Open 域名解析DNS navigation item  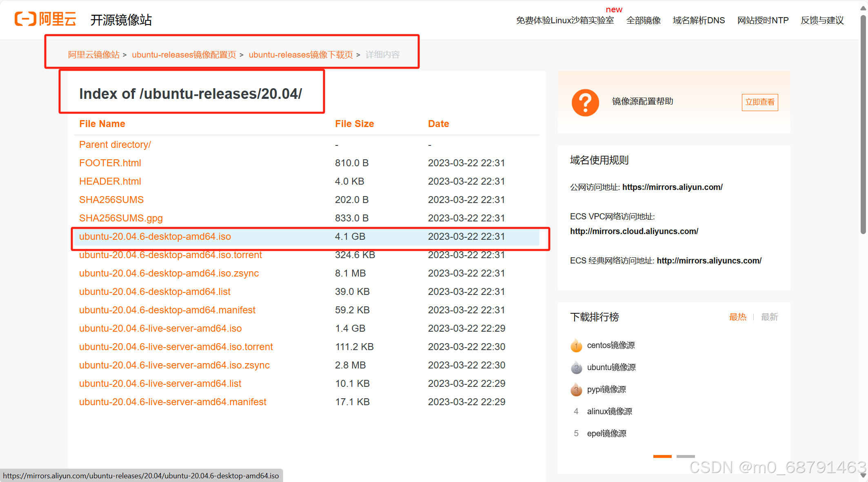(x=699, y=20)
